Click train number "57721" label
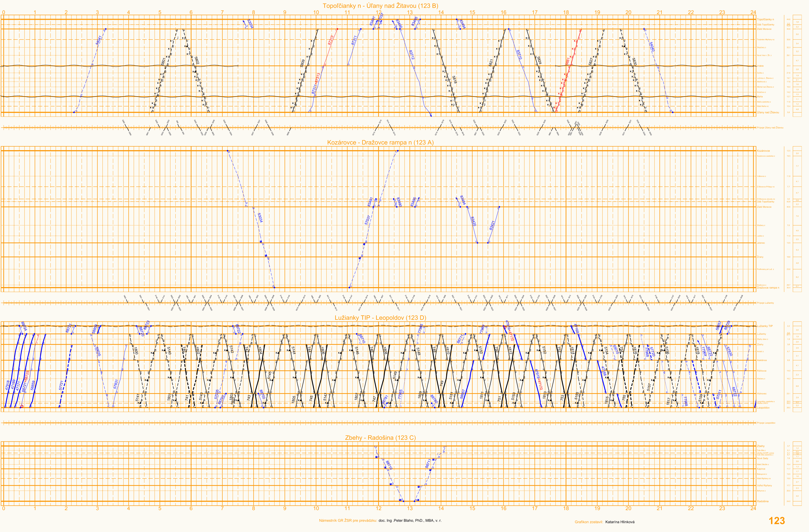Viewport: 809px width, 532px height. [61, 385]
